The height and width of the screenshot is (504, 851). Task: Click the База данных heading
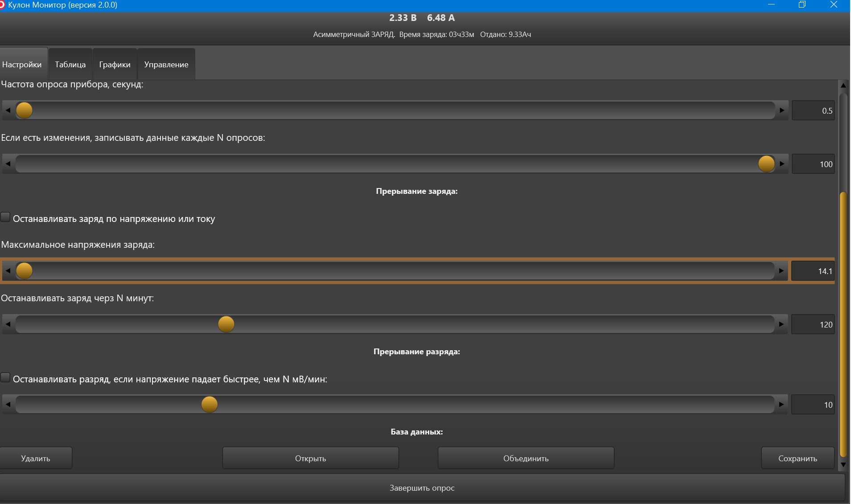pyautogui.click(x=417, y=432)
